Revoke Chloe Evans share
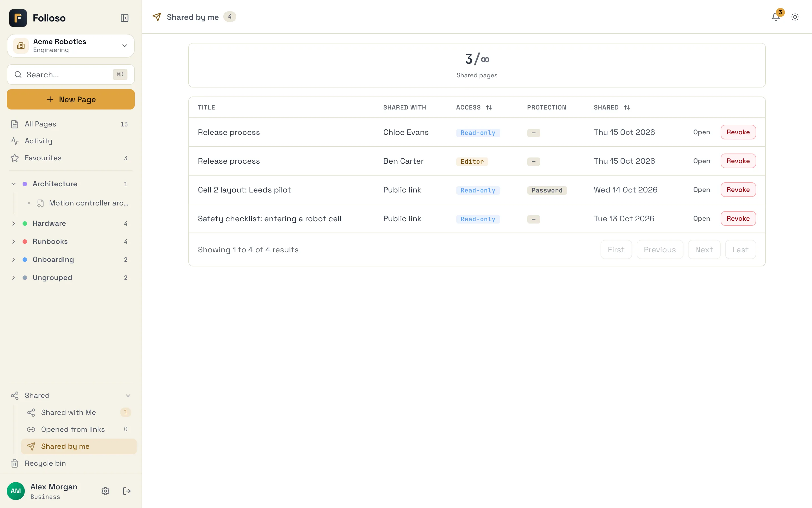 click(x=738, y=132)
